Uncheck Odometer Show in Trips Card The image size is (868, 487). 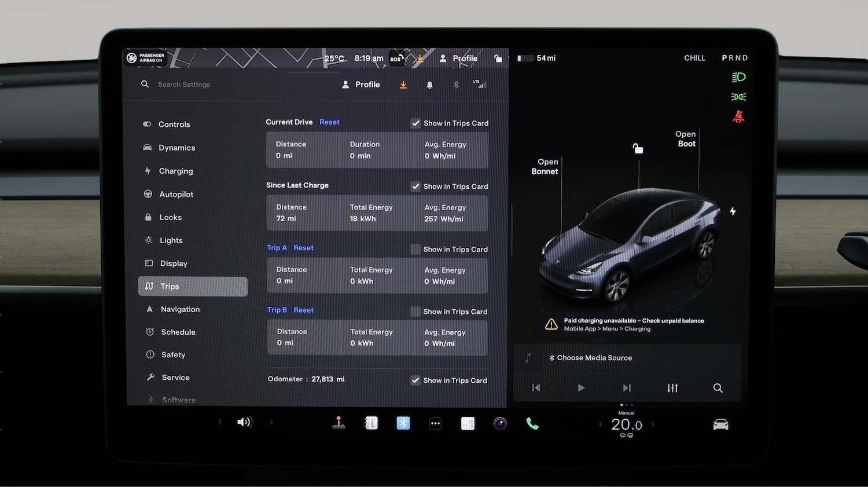point(415,380)
